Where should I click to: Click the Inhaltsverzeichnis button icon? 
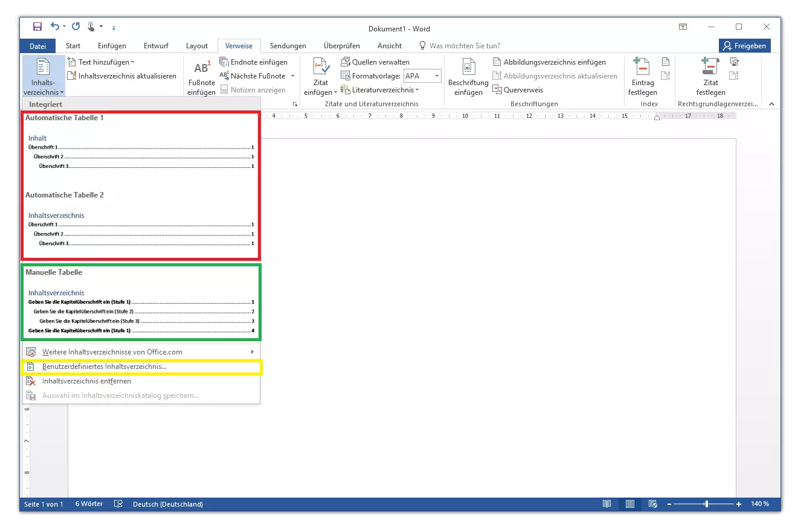click(43, 66)
